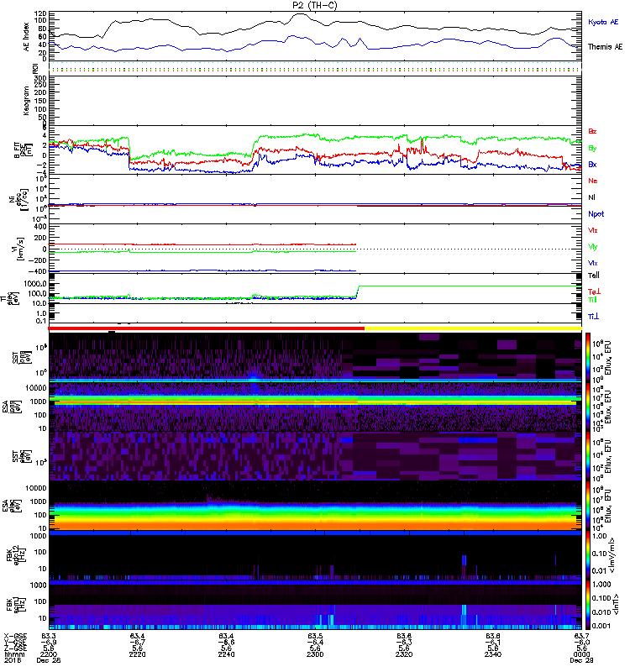Click the "2300" time tick label
The height and width of the screenshot is (672, 630).
[315, 654]
